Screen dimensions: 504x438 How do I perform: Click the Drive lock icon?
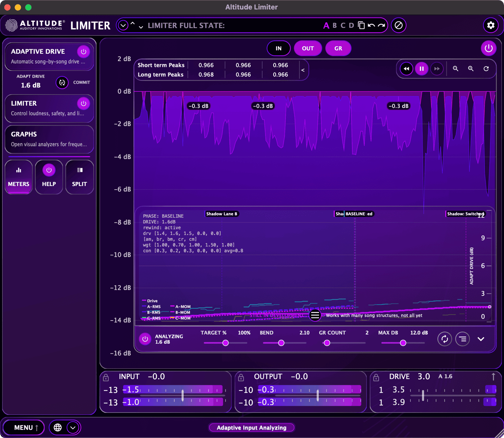coord(376,377)
